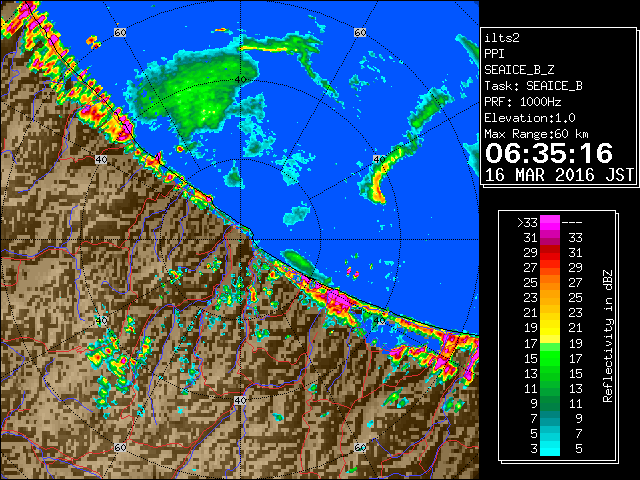Image resolution: width=640 pixels, height=480 pixels.
Task: Click the "ilts2" radar name text
Action: tap(502, 38)
